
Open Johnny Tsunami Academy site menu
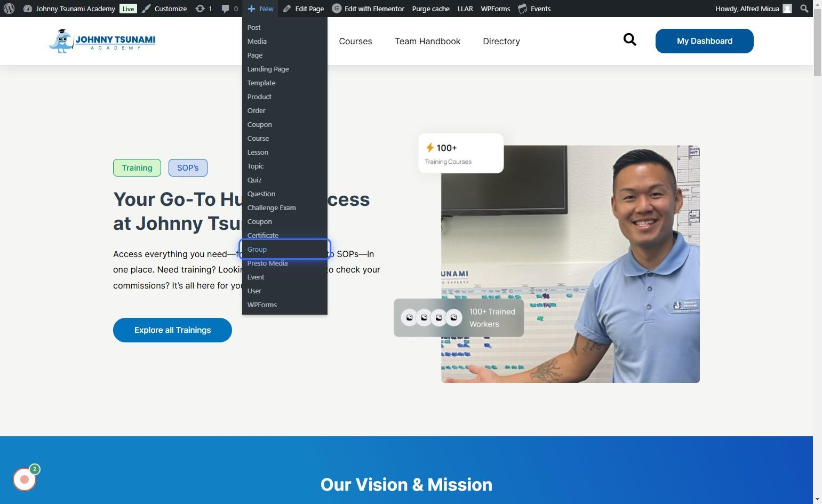[75, 9]
